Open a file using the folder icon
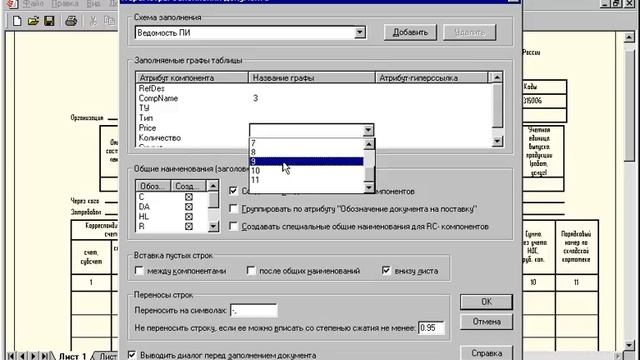 [33, 21]
